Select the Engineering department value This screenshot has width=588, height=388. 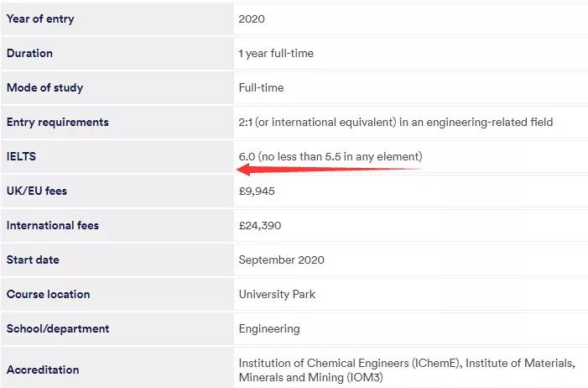coord(269,329)
